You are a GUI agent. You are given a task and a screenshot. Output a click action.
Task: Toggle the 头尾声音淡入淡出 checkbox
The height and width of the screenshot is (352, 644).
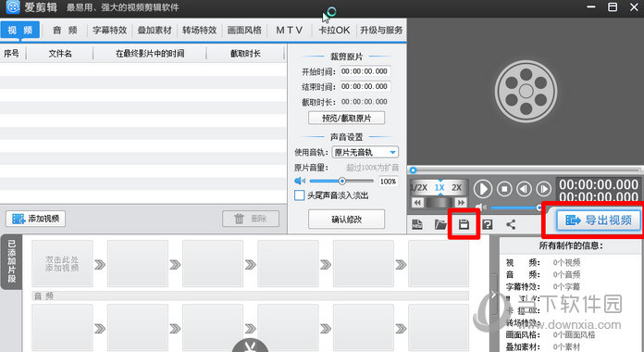click(x=300, y=195)
